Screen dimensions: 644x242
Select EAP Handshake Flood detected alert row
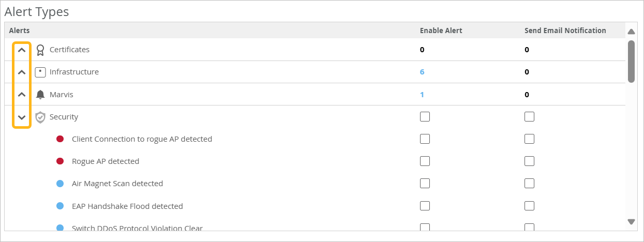coord(127,206)
